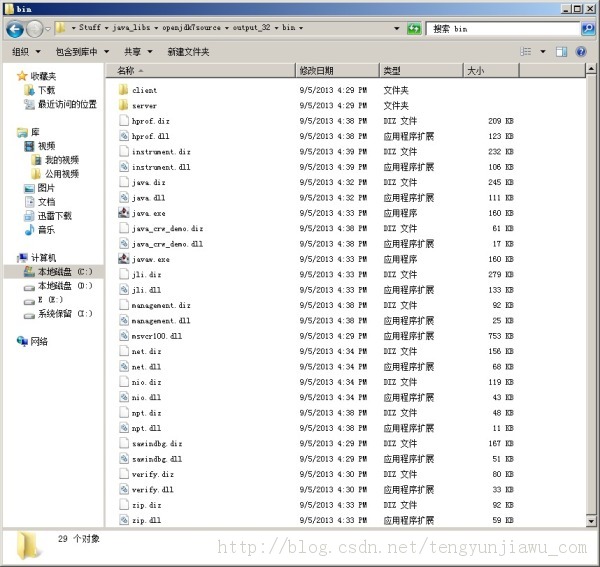This screenshot has height=567, width=600.
Task: Select the net.diz file
Action: click(146, 351)
